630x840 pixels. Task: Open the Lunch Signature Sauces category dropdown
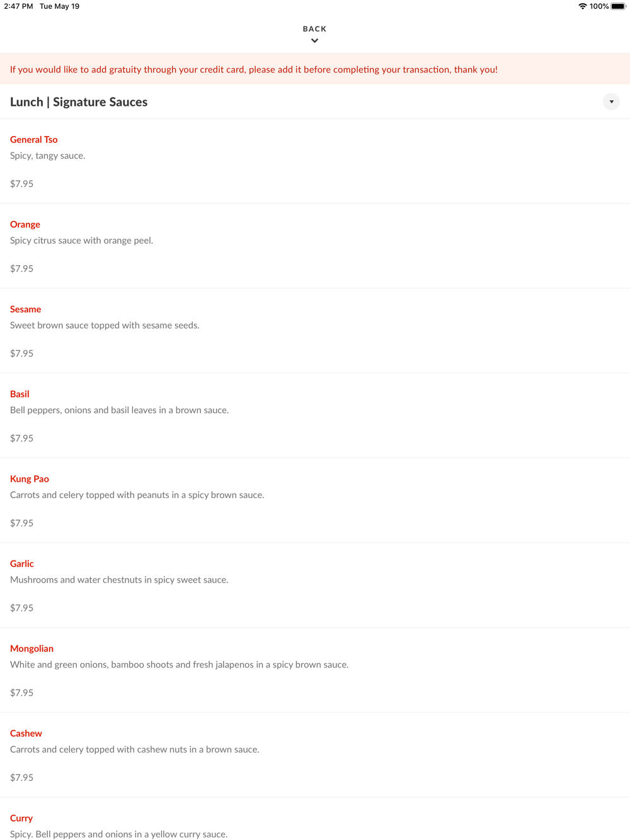click(611, 102)
